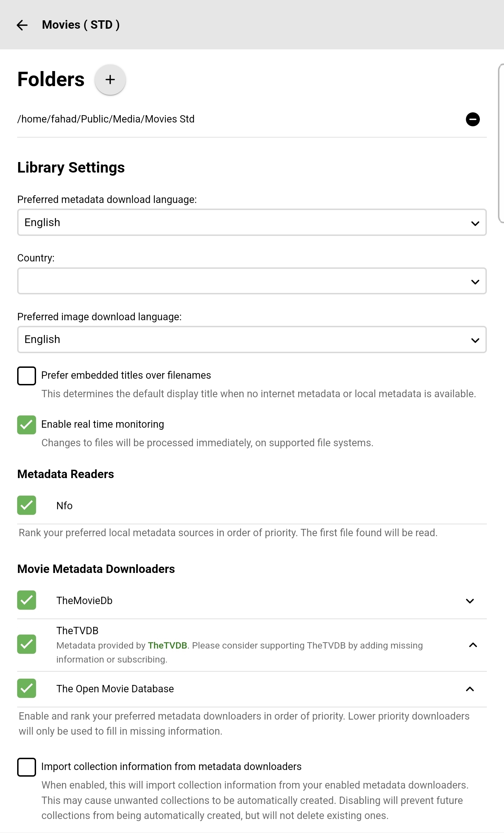The height and width of the screenshot is (833, 504).
Task: Uncheck TheTVDB metadata downloader
Action: point(27,644)
